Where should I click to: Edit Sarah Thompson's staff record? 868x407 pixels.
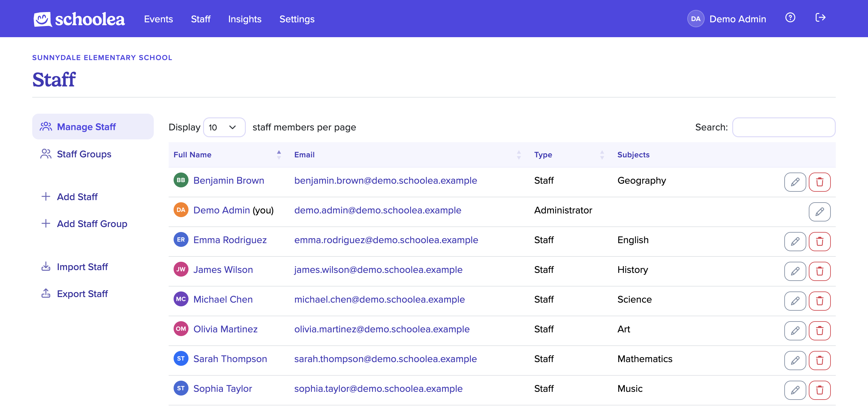795,361
